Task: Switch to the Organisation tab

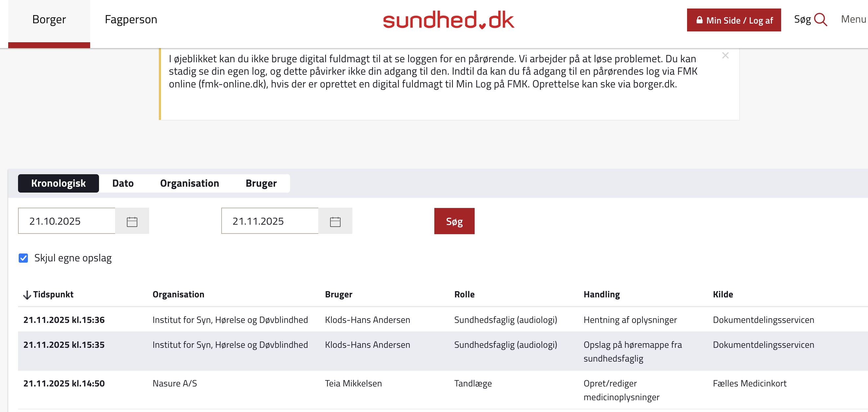Action: 189,183
